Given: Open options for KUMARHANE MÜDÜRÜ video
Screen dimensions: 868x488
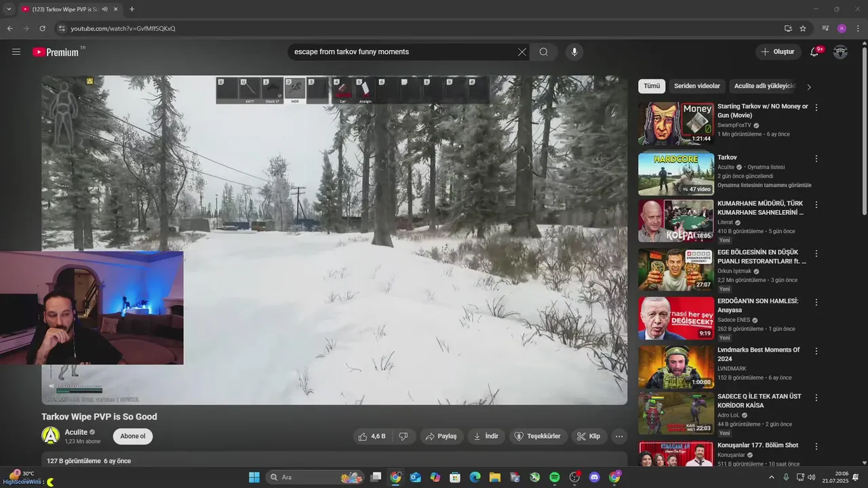Looking at the screenshot, I should coord(816,205).
